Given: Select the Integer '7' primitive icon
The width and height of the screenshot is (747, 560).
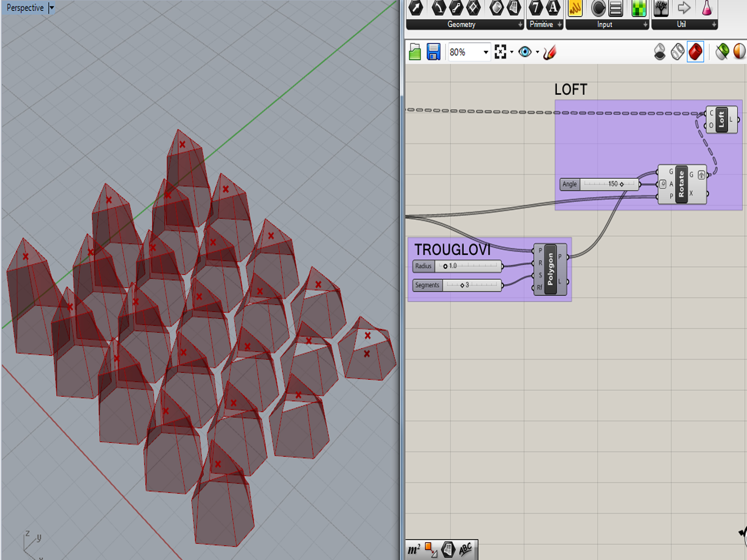Looking at the screenshot, I should tap(536, 7).
